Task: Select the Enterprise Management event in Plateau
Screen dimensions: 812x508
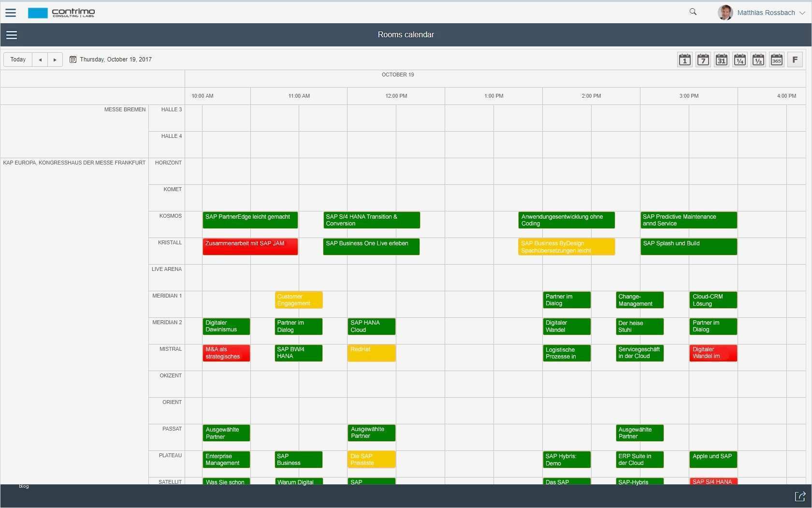Action: pyautogui.click(x=226, y=460)
